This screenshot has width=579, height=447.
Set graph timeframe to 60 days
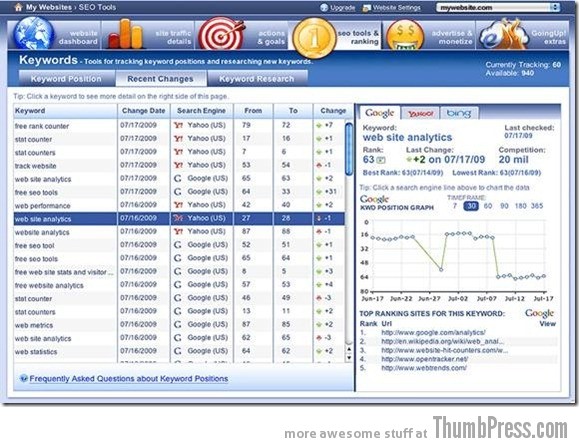click(x=488, y=206)
